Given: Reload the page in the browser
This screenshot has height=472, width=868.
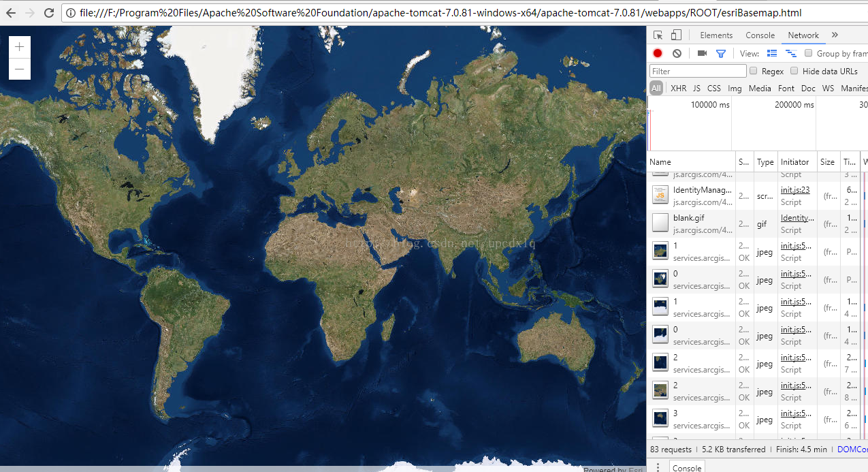Looking at the screenshot, I should (x=49, y=13).
